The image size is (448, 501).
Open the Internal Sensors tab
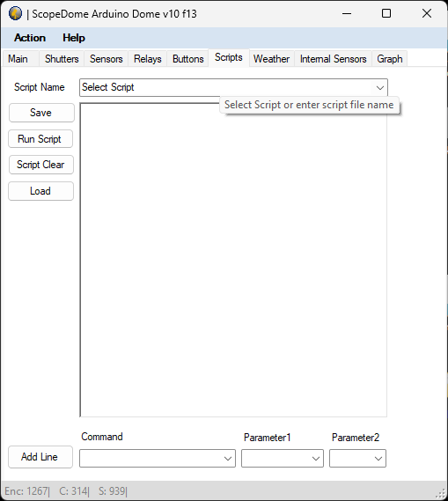click(333, 59)
